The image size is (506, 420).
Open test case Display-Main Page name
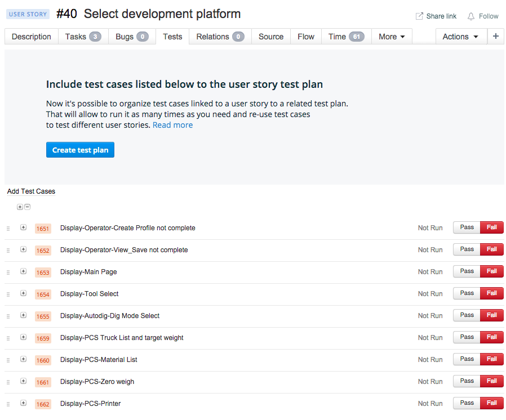[x=88, y=272]
